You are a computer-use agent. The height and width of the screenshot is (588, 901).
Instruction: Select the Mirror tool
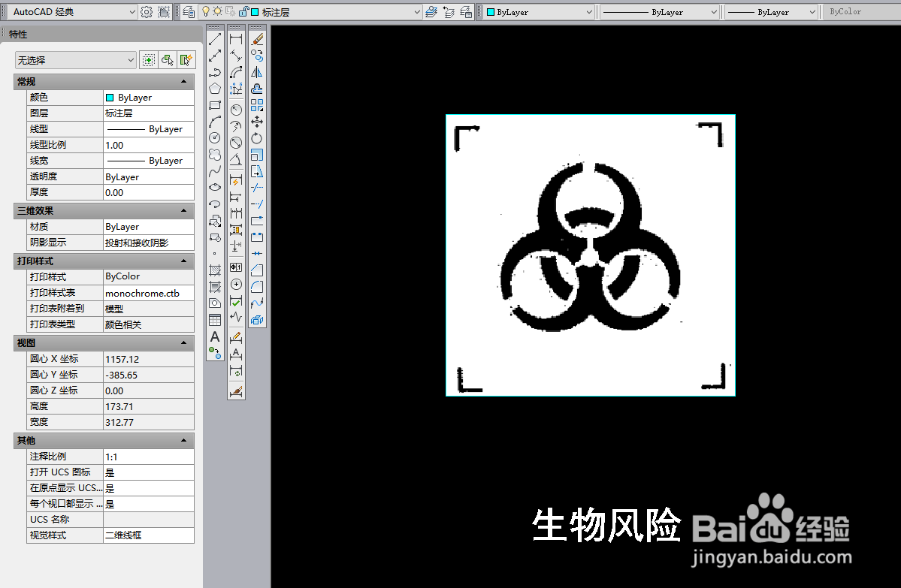coord(258,72)
